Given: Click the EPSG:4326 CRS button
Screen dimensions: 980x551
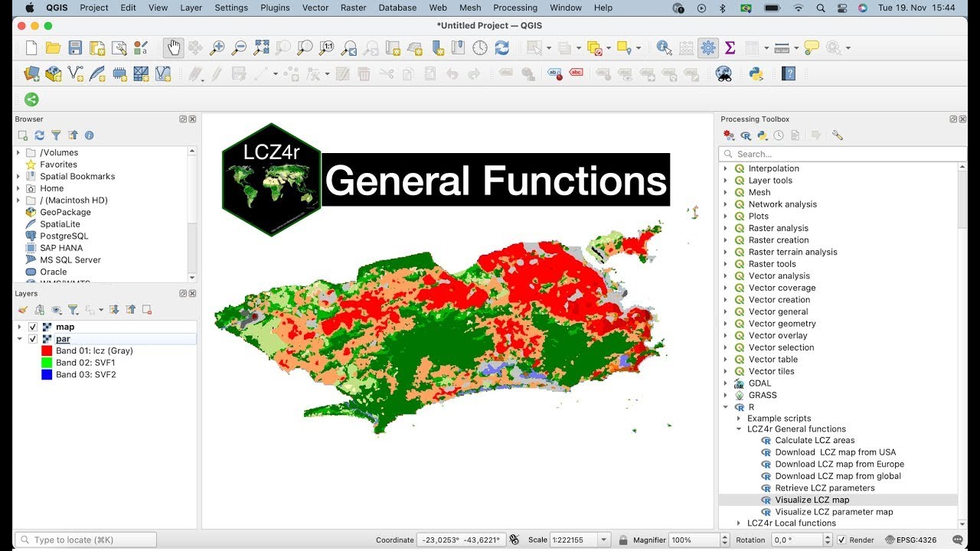Looking at the screenshot, I should pyautogui.click(x=911, y=540).
